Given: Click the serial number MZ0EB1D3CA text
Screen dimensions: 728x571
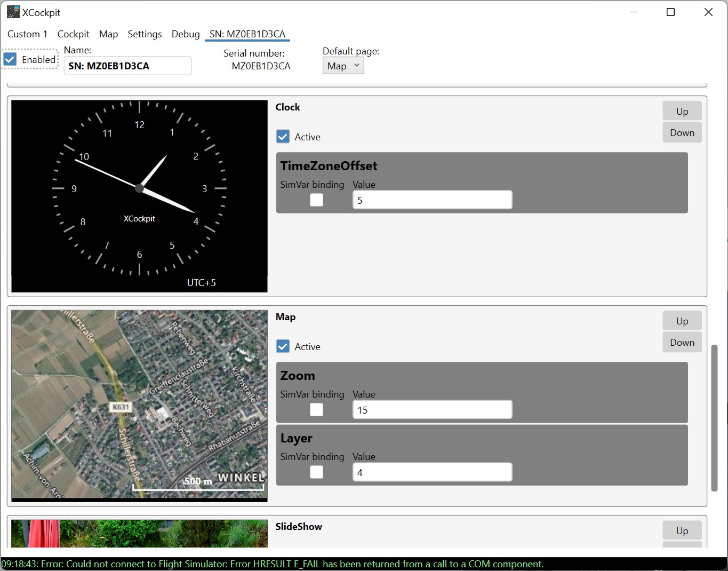Looking at the screenshot, I should click(261, 66).
